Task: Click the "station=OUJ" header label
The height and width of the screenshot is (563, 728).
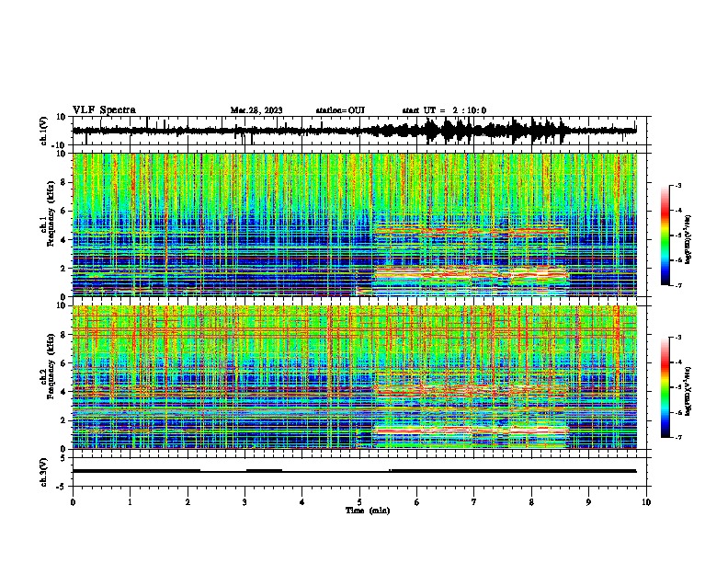Action: [x=340, y=110]
